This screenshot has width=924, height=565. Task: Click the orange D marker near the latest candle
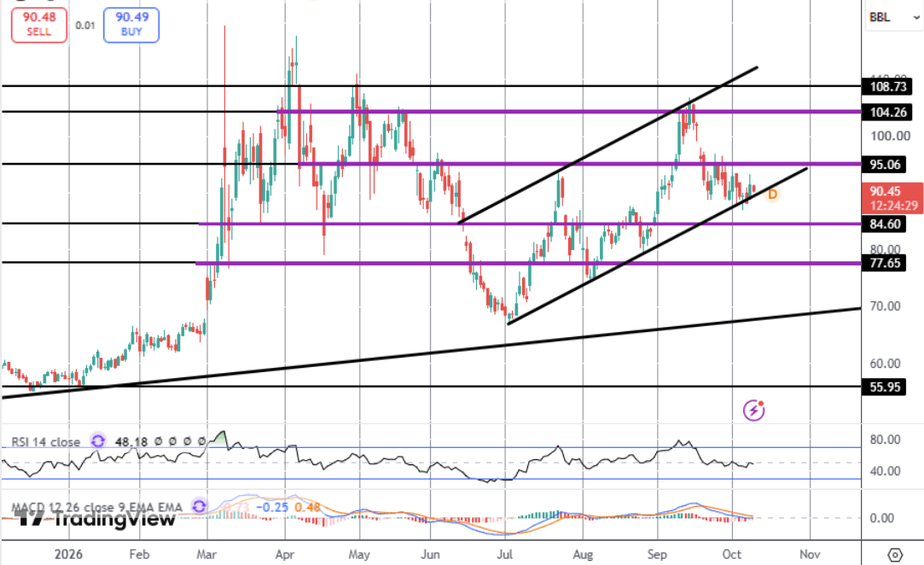772,194
